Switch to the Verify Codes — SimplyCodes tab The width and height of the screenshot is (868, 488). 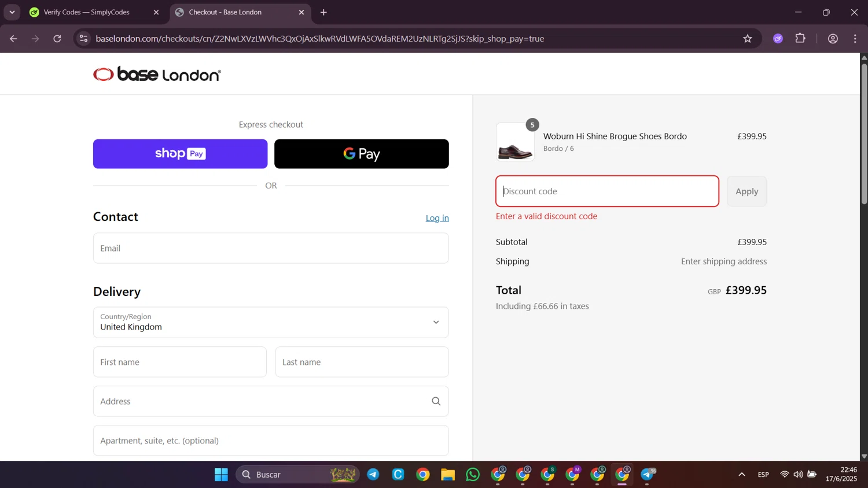pyautogui.click(x=87, y=12)
